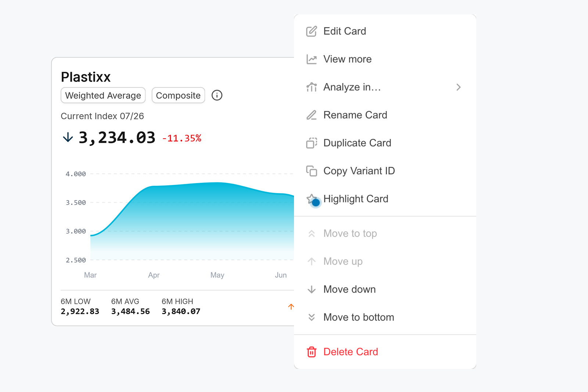The image size is (588, 392).
Task: Click the Plastixx card title
Action: [86, 77]
